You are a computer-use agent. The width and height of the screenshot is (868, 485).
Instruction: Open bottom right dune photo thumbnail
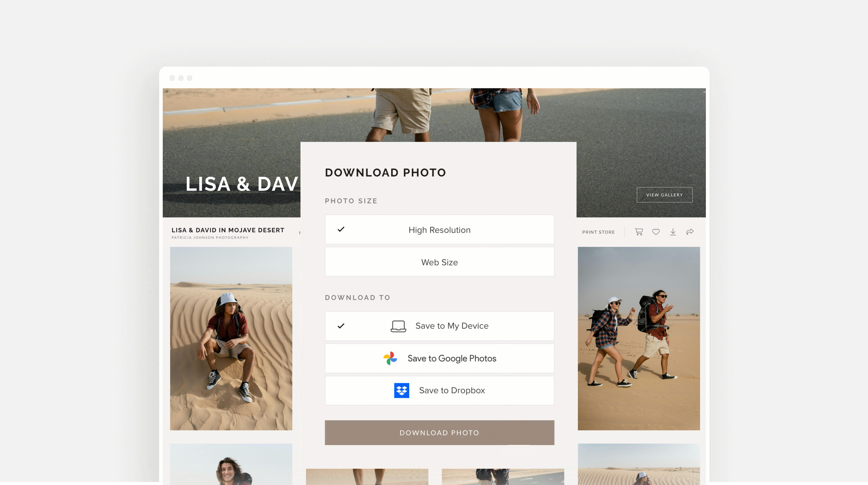(639, 463)
